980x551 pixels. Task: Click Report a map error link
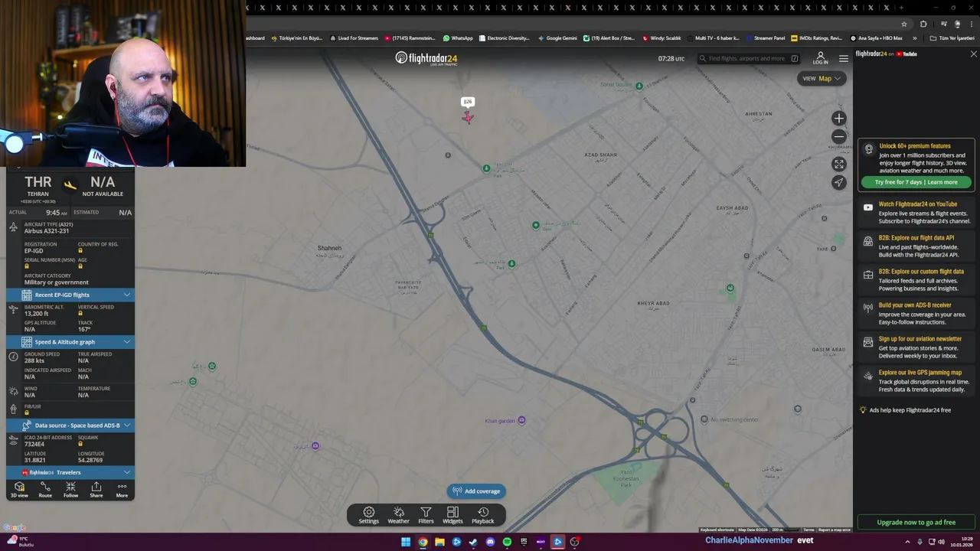point(834,530)
